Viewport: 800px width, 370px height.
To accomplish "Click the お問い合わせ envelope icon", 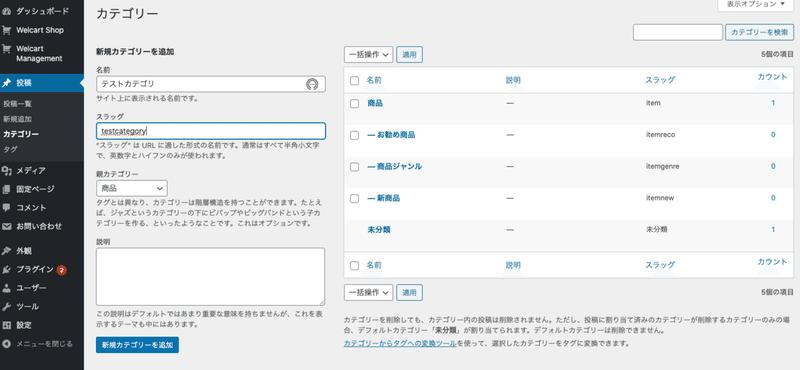I will (7, 226).
